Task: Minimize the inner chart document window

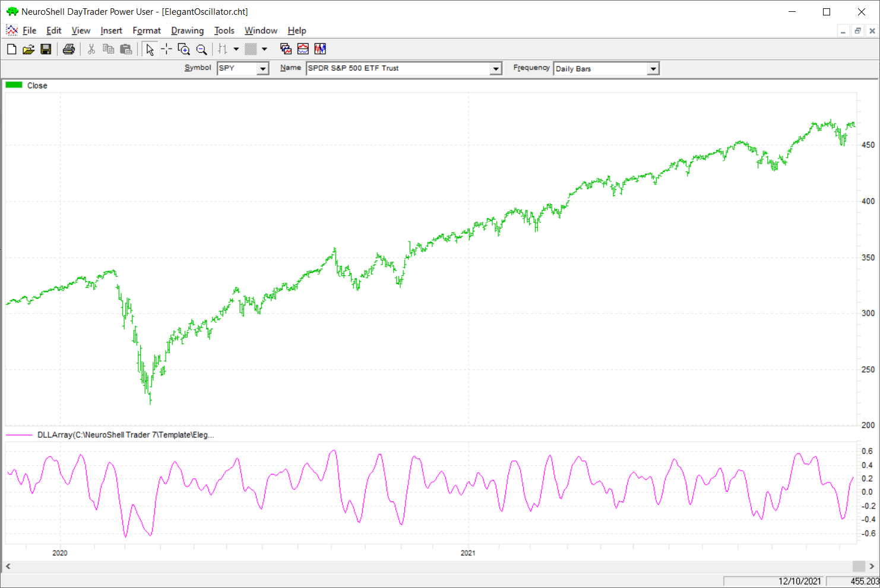Action: click(x=843, y=31)
